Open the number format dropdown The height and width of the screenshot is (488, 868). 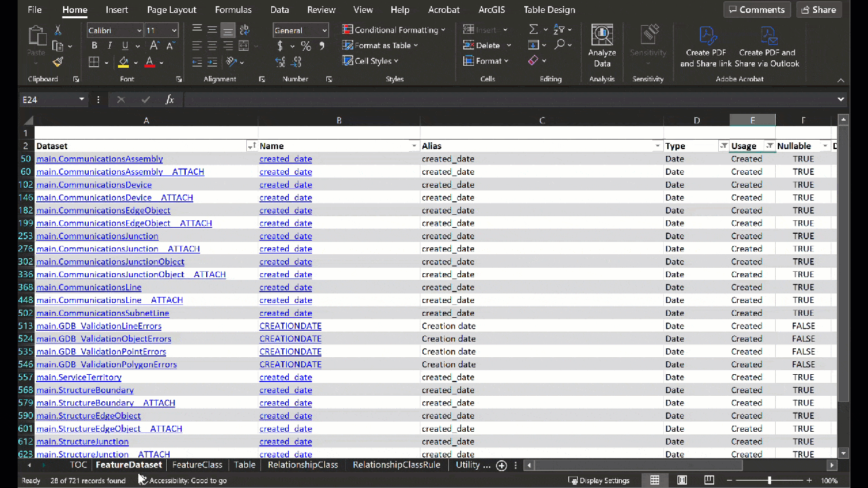(324, 30)
